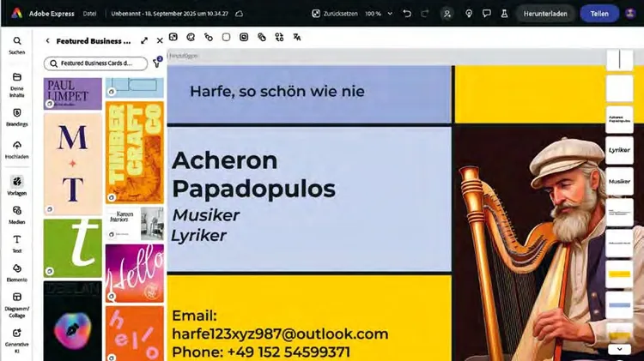The image size is (644, 361).
Task: Open Generative KI panel
Action: [x=17, y=337]
